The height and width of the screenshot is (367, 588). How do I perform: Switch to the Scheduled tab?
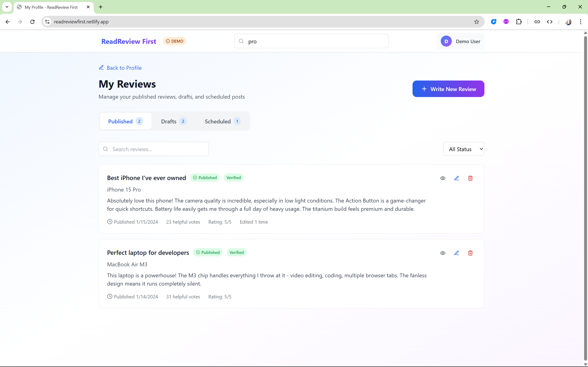pos(222,121)
